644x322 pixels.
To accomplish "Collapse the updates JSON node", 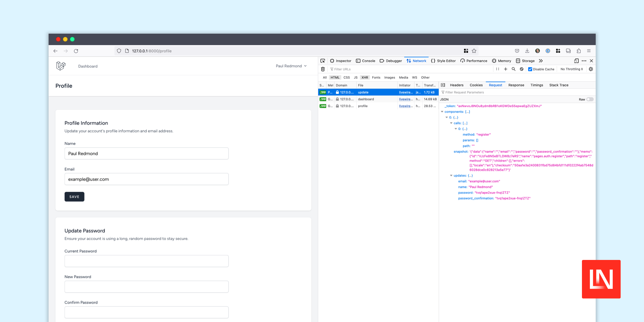I will tap(451, 176).
